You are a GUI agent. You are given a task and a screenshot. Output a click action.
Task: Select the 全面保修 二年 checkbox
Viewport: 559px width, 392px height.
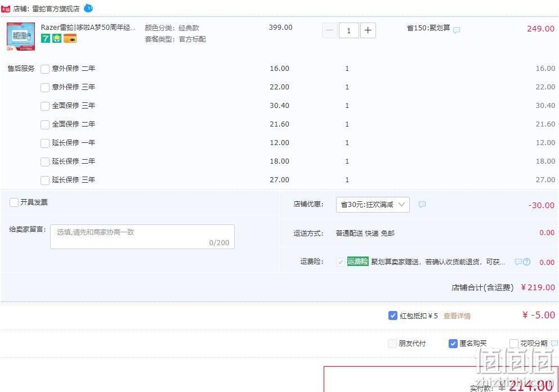click(45, 124)
